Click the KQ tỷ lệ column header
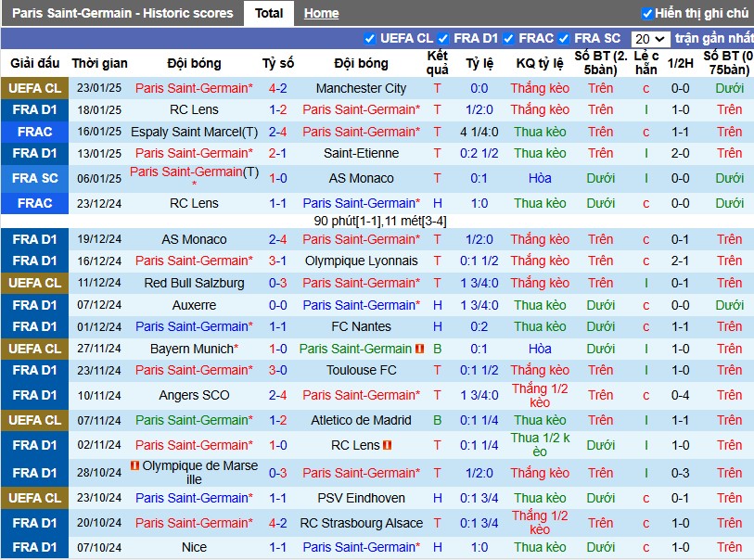 [540, 63]
